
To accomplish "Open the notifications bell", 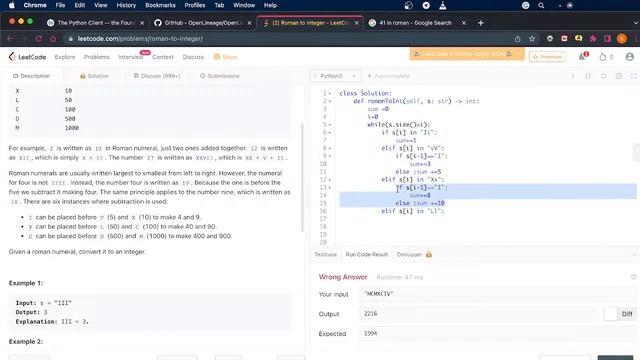I will (x=582, y=57).
